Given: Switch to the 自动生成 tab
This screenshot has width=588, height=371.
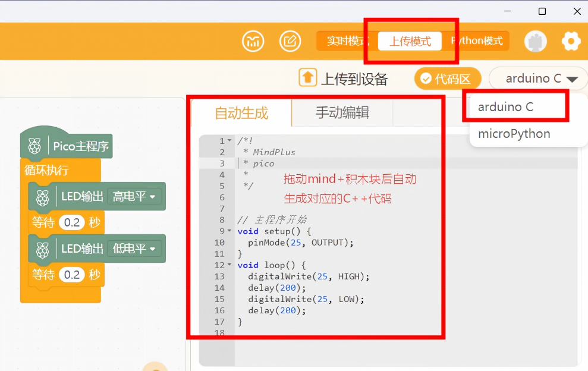Looking at the screenshot, I should pos(241,112).
